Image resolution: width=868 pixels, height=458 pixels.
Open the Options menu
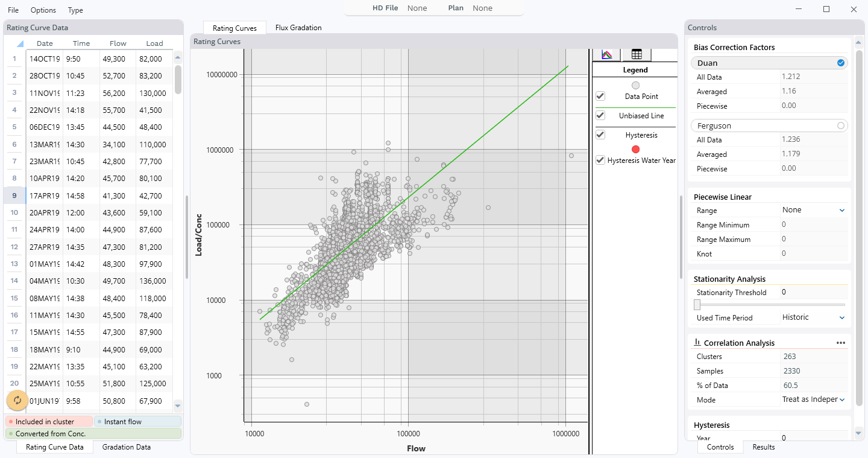click(x=43, y=10)
